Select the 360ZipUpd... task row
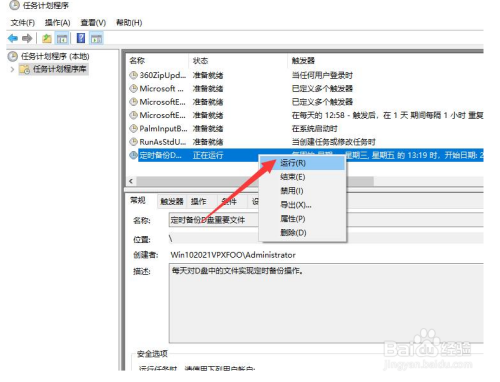Screen dimensions: 500x382 click(x=305, y=75)
